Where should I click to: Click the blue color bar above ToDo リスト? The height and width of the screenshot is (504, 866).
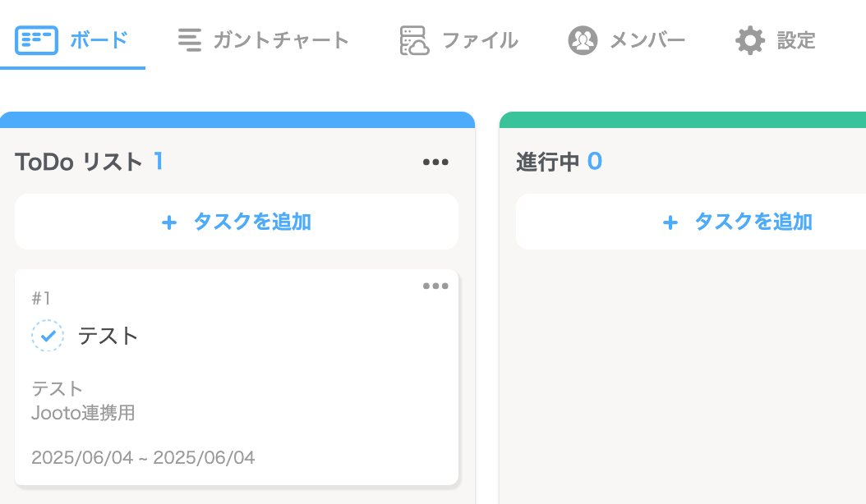click(x=237, y=120)
